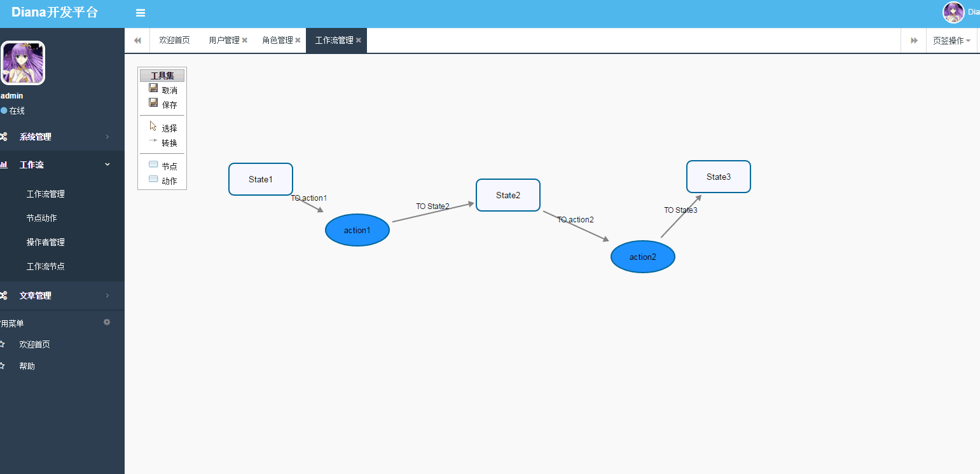Viewport: 980px width, 474px height.
Task: Click the 取消 cancel icon in toolbox
Action: 153,88
